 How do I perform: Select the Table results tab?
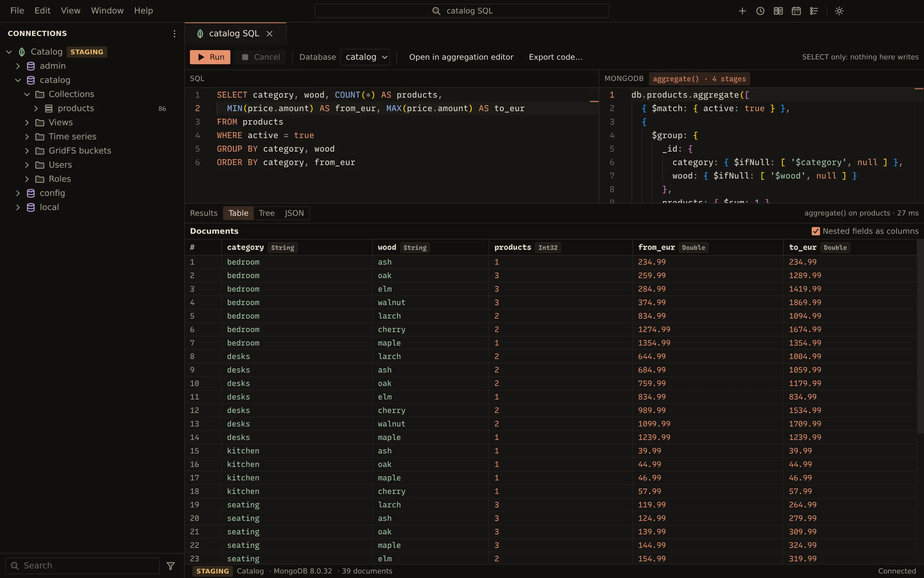pyautogui.click(x=238, y=213)
